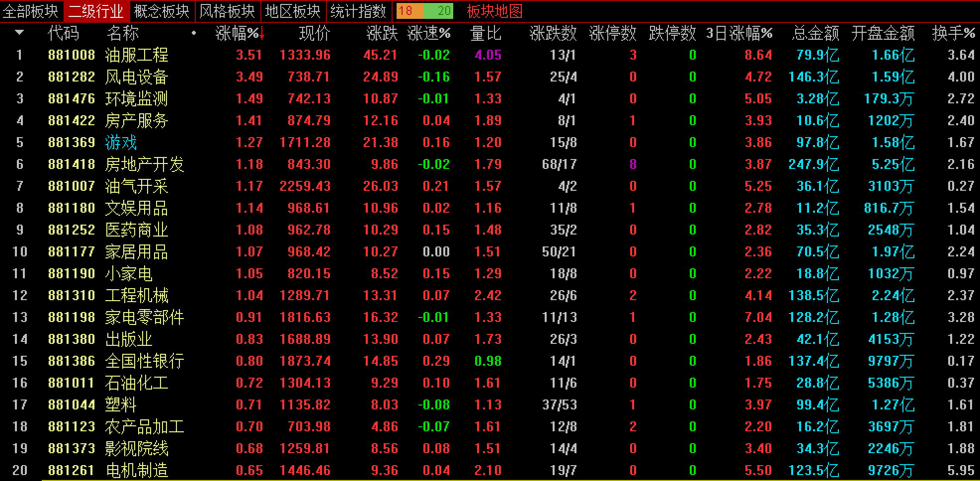Viewport: 980px width, 481px height.
Task: Click the green 0.98 volume ratio value
Action: click(488, 361)
